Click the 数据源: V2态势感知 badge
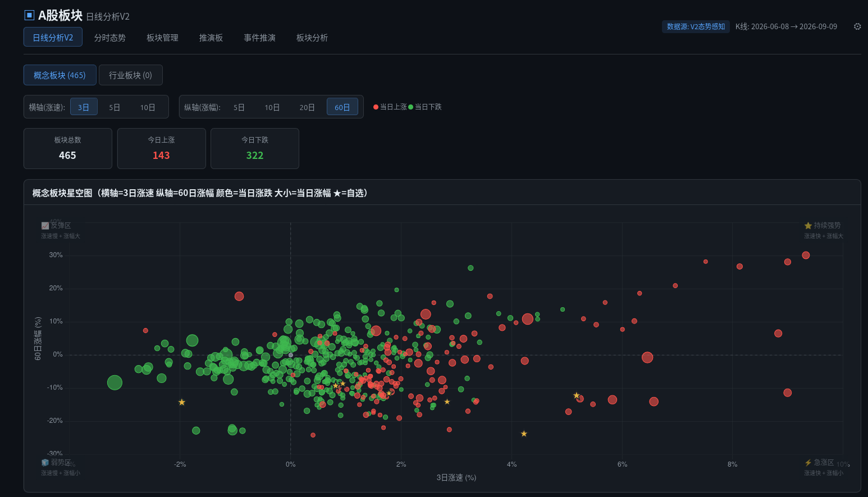The width and height of the screenshot is (868, 497). [x=696, y=26]
